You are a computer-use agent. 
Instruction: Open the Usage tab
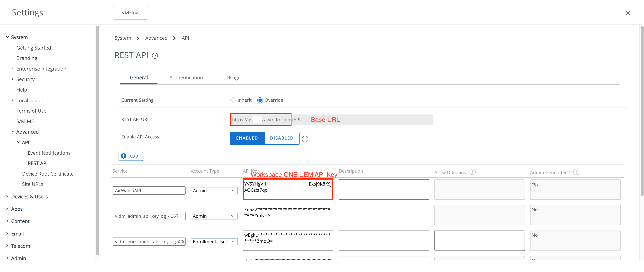(233, 78)
